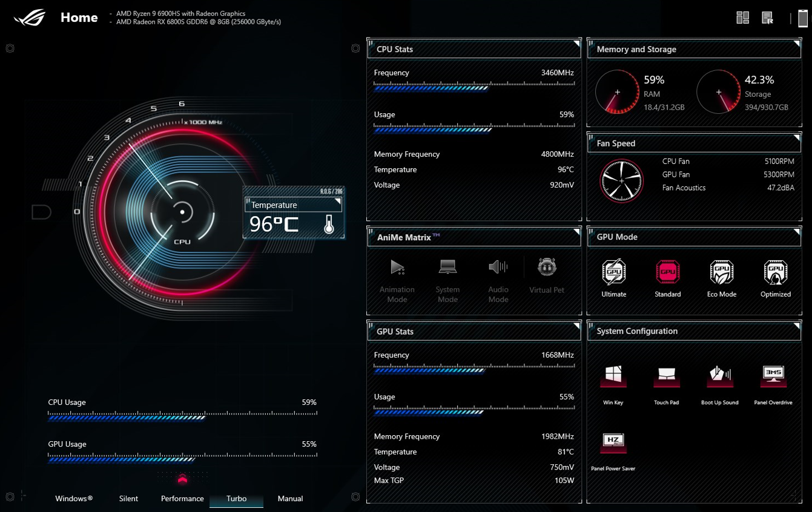Click the Home page title
The height and width of the screenshot is (512, 812).
(79, 18)
